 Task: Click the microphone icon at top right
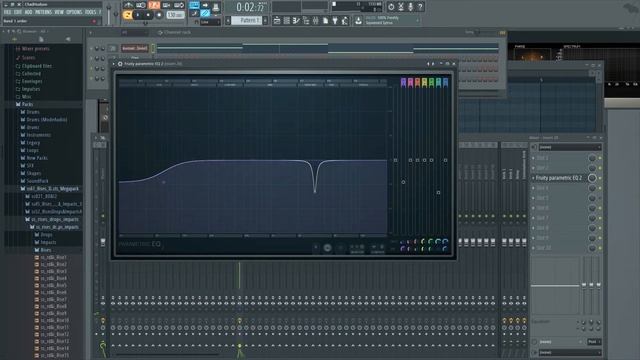click(410, 7)
